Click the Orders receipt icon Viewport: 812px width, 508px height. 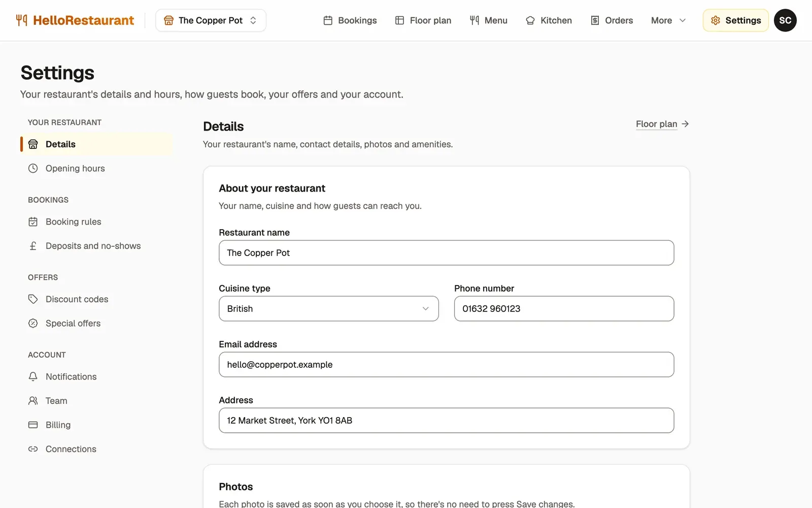point(595,20)
